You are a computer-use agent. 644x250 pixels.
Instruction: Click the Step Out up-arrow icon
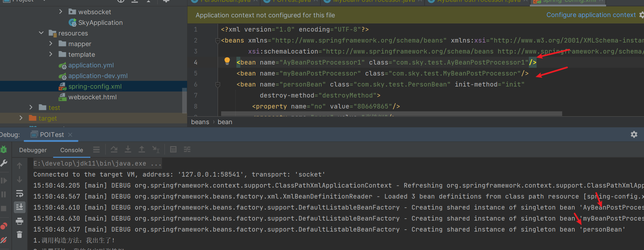142,150
